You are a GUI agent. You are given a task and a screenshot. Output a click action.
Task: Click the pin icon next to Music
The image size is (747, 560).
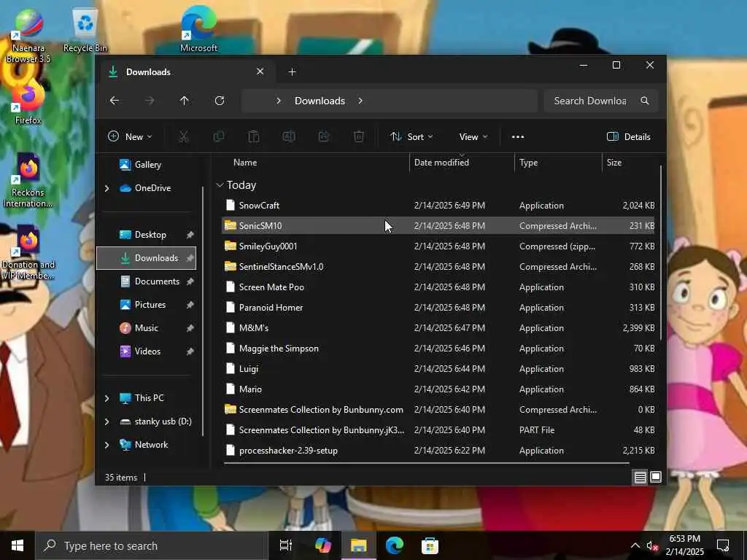190,328
